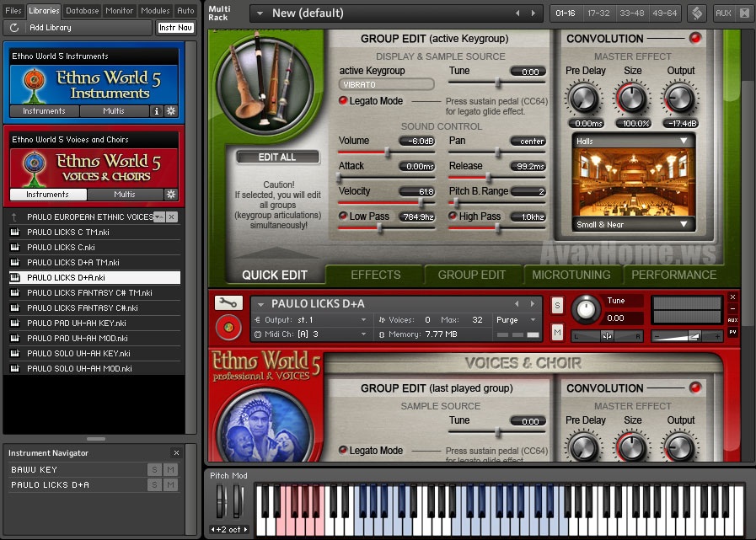Open the PAULO EUROPEAN ETHNIC VOICES folder dropdown
The height and width of the screenshot is (540, 756).
159,217
